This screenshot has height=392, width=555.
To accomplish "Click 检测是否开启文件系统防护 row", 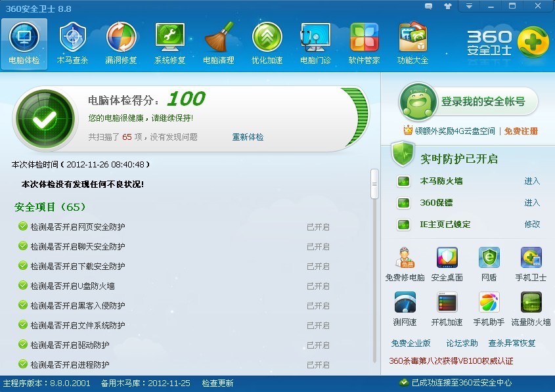I will coord(174,325).
